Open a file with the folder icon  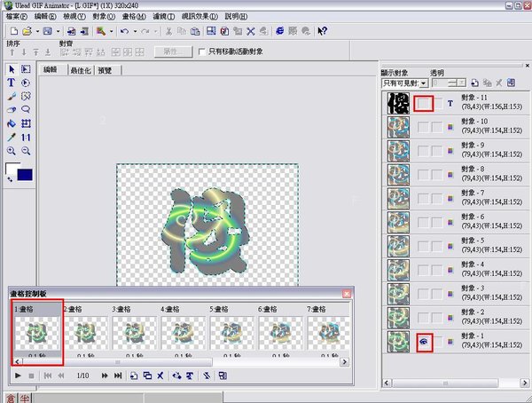tap(27, 31)
